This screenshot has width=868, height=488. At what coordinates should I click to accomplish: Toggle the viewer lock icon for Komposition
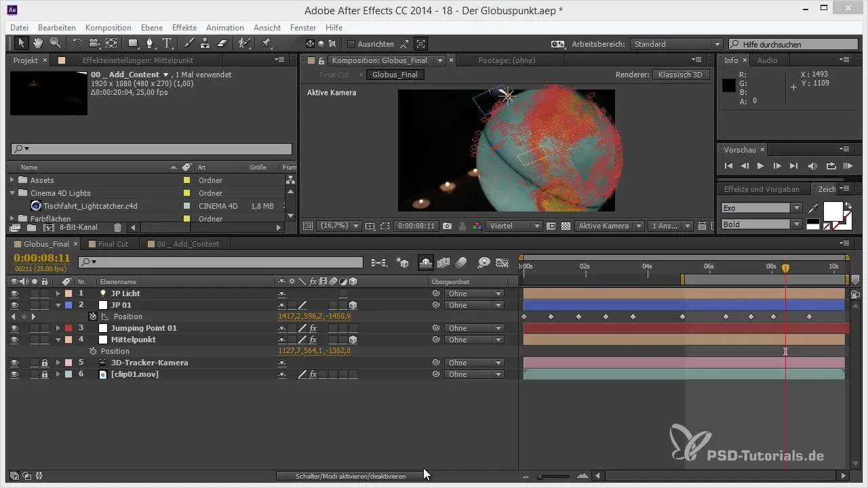click(321, 60)
